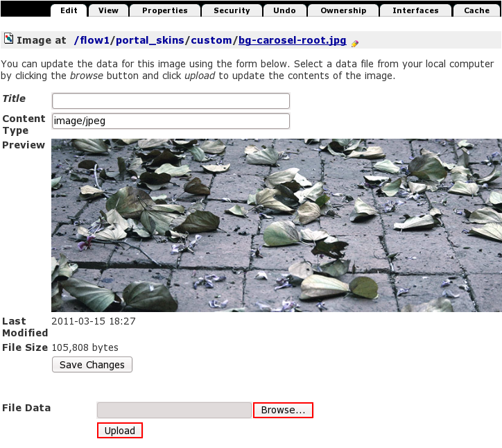Go to the Properties tab

[165, 10]
